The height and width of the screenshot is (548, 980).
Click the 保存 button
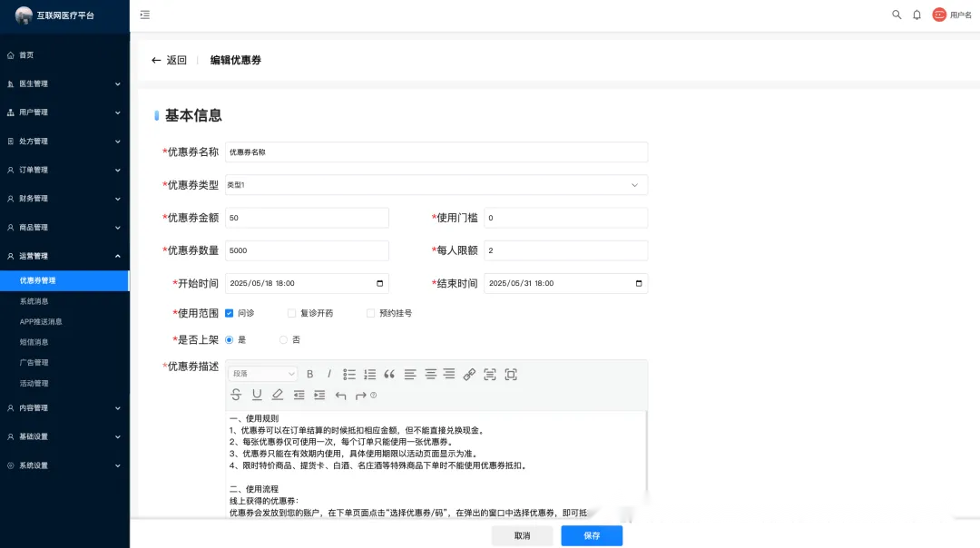tap(592, 535)
